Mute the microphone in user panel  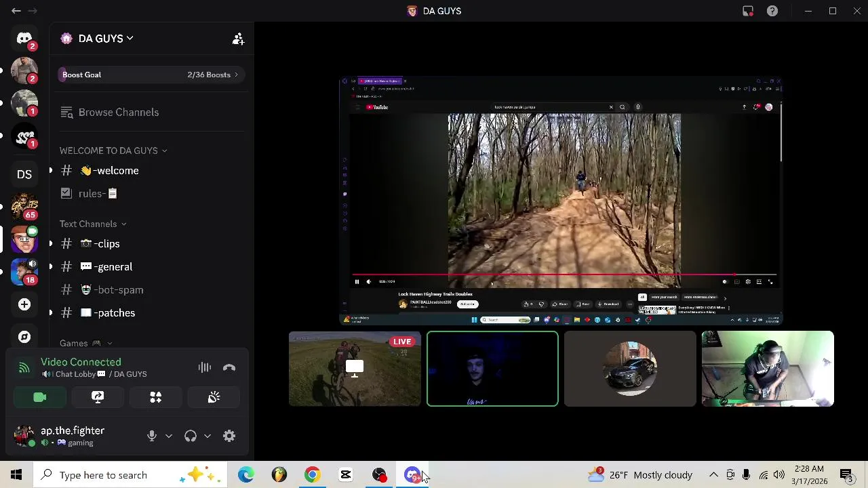[x=152, y=436]
